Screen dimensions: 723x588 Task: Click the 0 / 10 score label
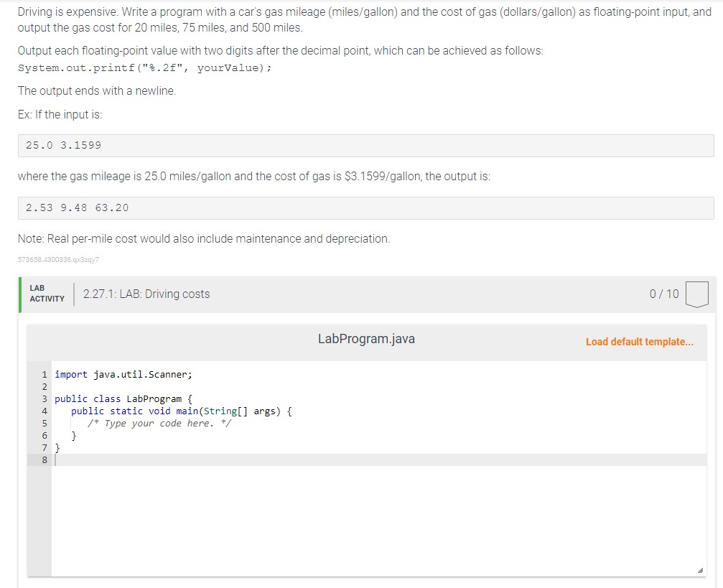click(666, 294)
